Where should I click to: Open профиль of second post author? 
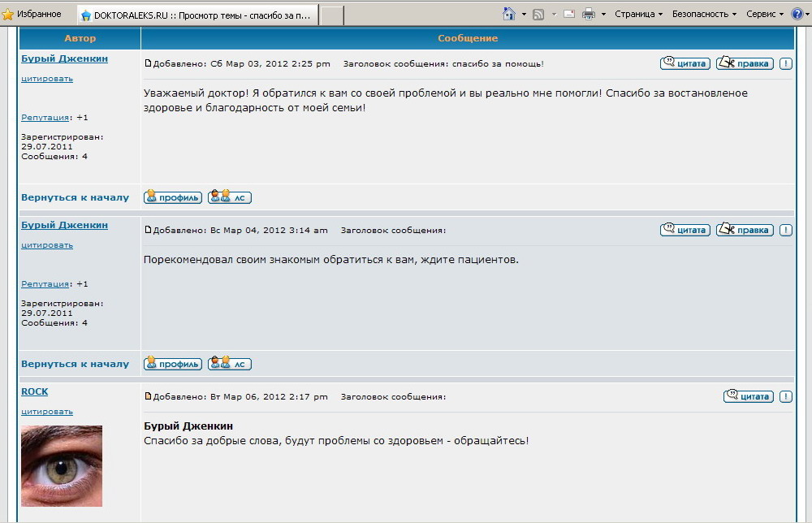tap(172, 364)
